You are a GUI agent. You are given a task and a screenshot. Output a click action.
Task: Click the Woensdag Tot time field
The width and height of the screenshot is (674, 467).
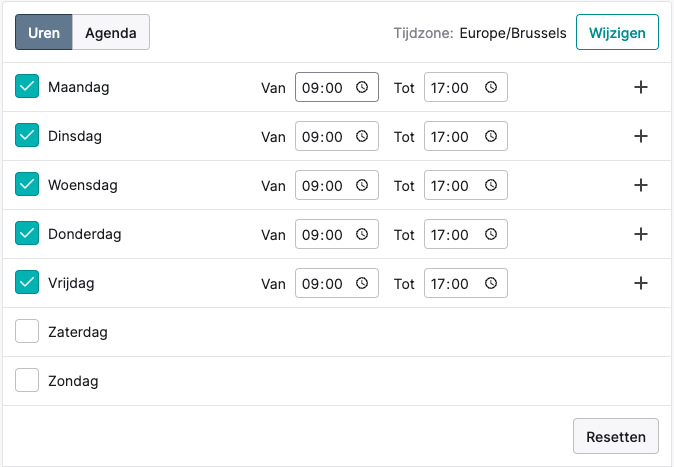tap(466, 185)
